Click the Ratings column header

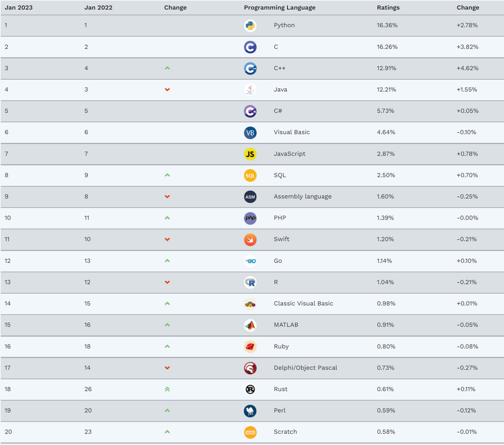(x=388, y=8)
